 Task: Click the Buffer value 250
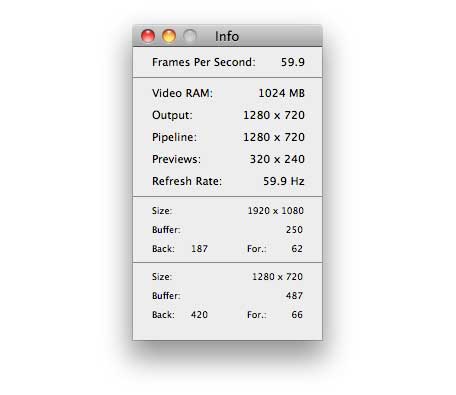(294, 230)
